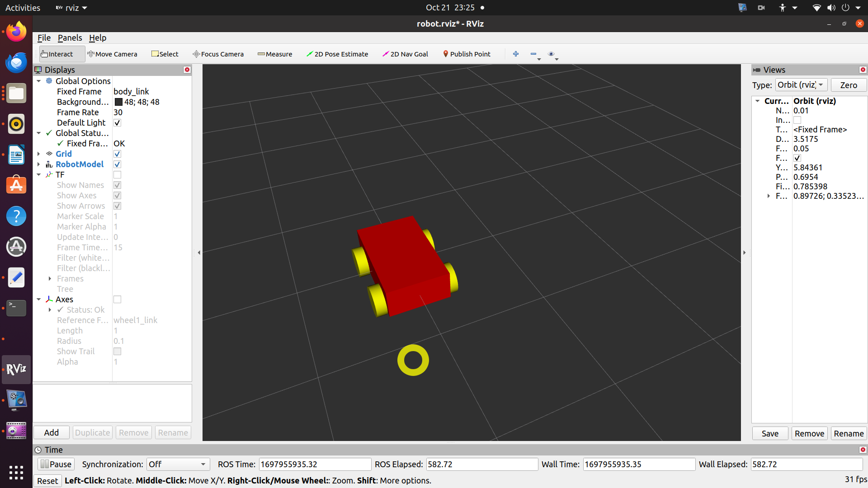Click the Move Camera tool
This screenshot has width=868, height=488.
pos(112,54)
